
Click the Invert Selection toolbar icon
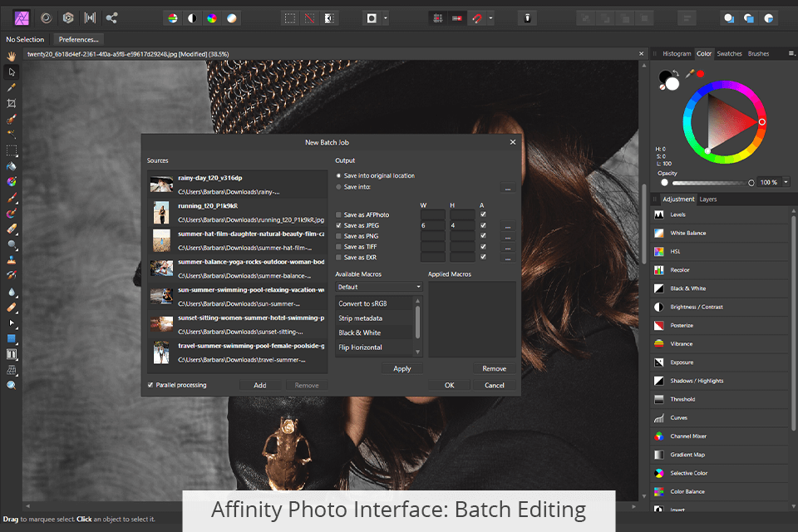[329, 18]
